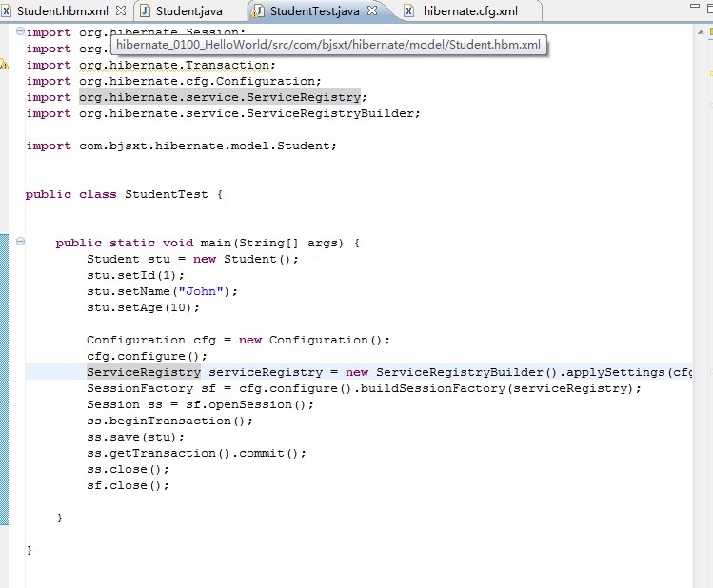This screenshot has width=713, height=588.
Task: Place cursor on the sf.close() line
Action: click(128, 485)
